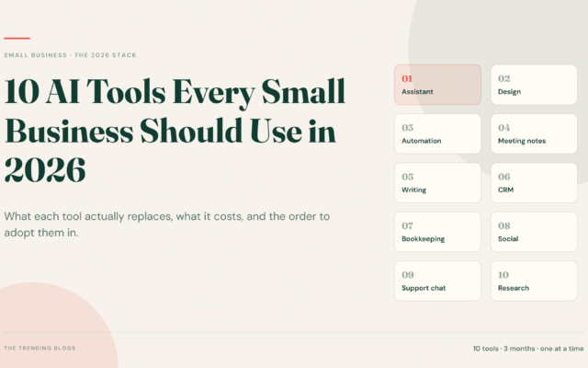Click 'THE TRENDING BLOGS' footer text
The height and width of the screenshot is (368, 588).
tap(40, 348)
